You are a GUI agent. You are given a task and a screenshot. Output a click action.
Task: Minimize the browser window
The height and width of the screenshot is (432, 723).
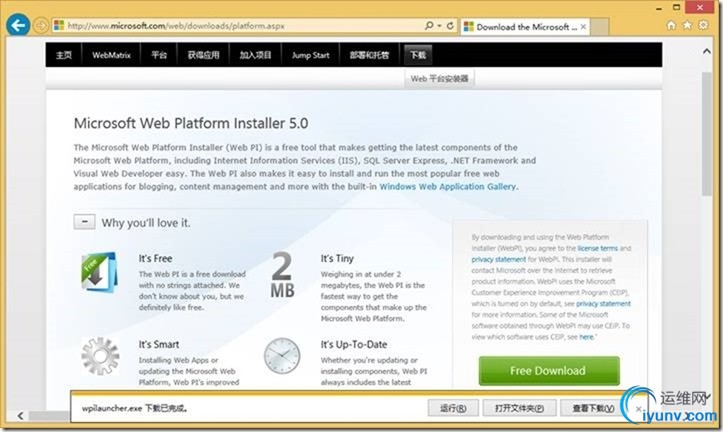pyautogui.click(x=658, y=8)
